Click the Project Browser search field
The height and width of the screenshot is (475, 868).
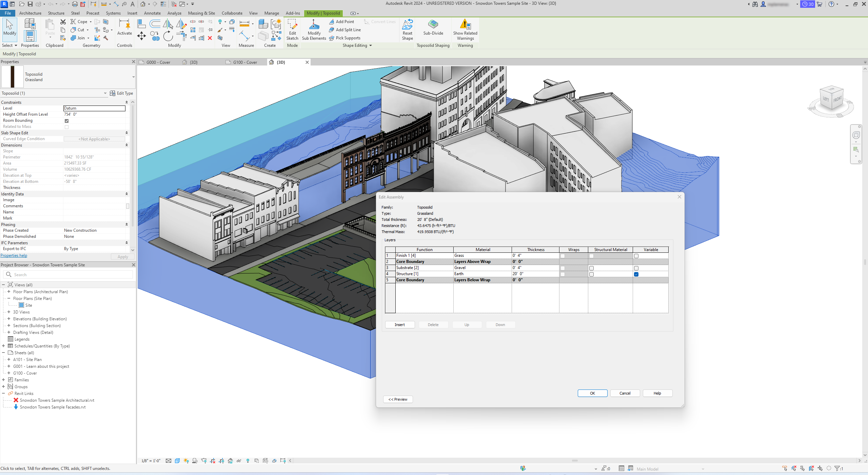pos(68,275)
